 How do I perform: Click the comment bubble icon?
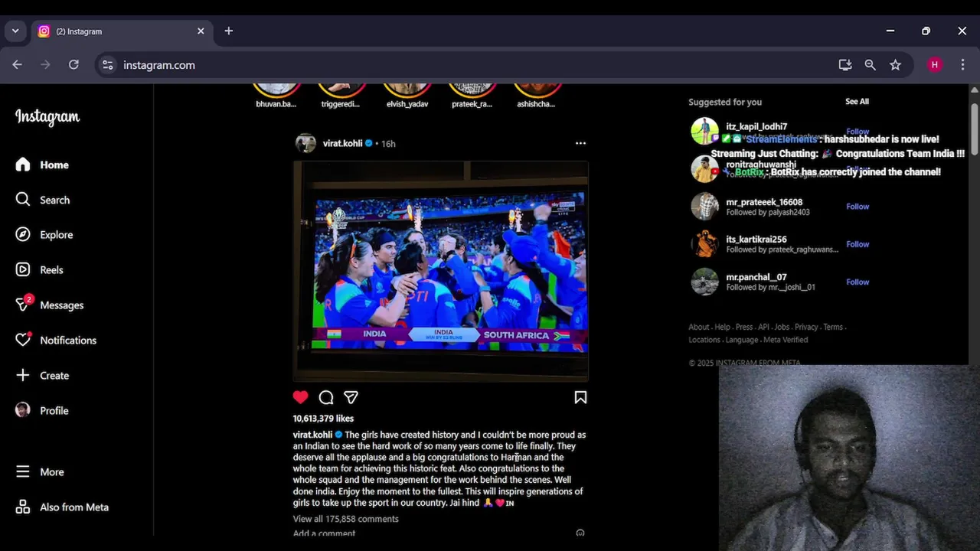coord(326,397)
